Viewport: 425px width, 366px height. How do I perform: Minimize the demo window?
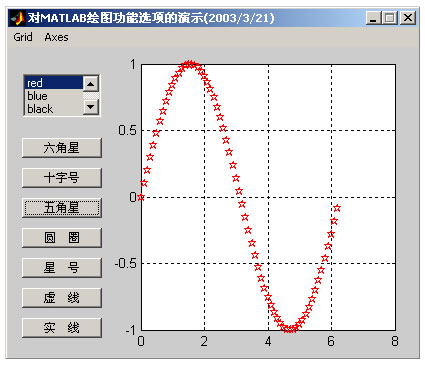point(374,18)
